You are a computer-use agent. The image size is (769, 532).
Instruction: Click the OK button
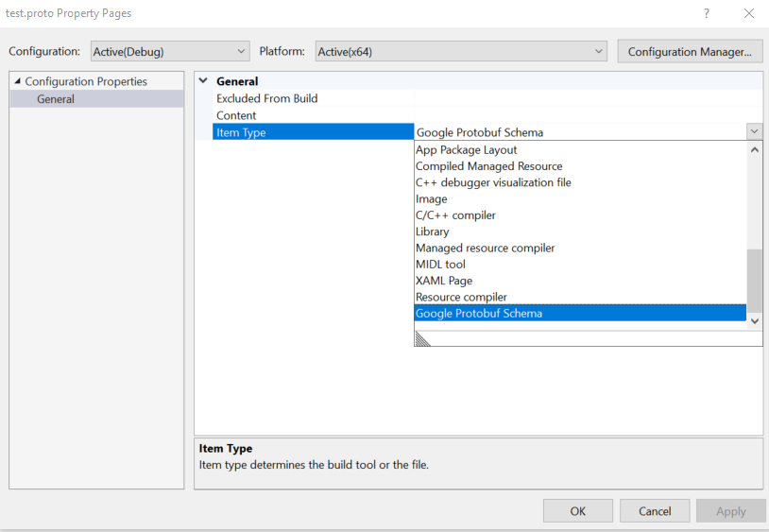pos(578,511)
